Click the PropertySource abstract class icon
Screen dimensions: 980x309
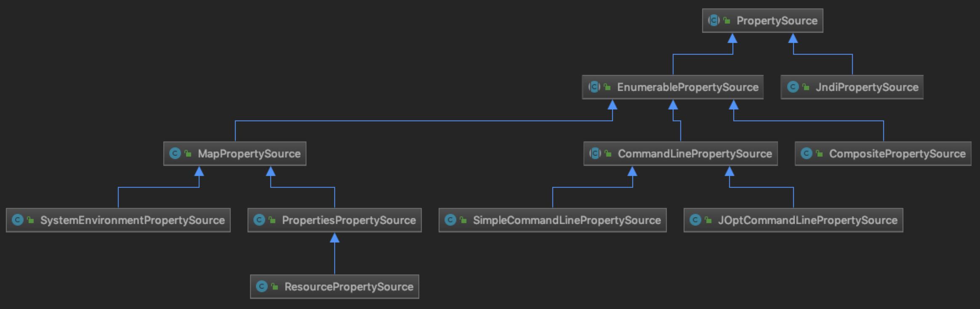pos(714,21)
